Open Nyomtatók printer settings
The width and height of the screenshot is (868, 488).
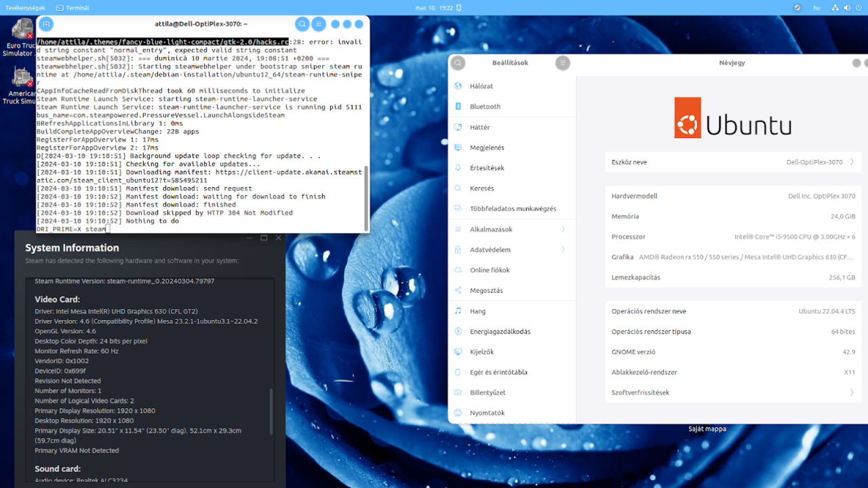tap(512, 413)
